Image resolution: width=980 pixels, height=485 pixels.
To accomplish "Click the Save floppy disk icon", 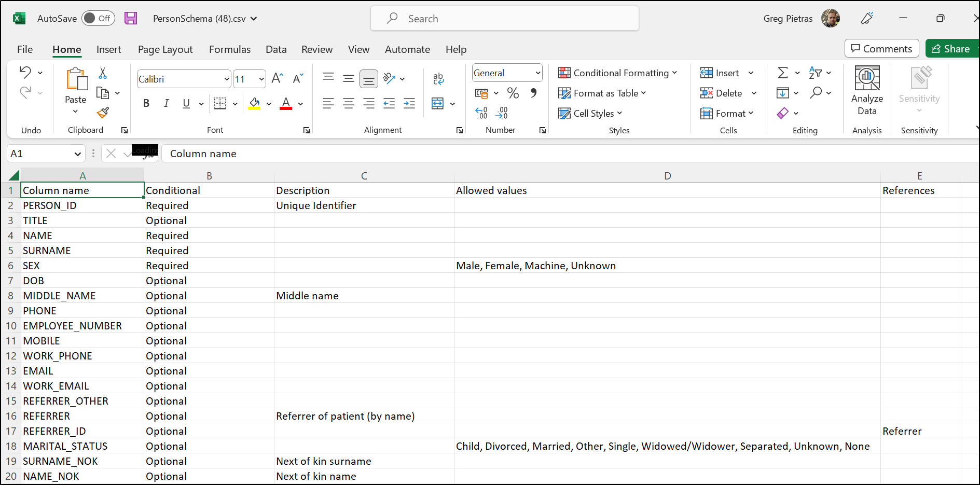I will (131, 19).
